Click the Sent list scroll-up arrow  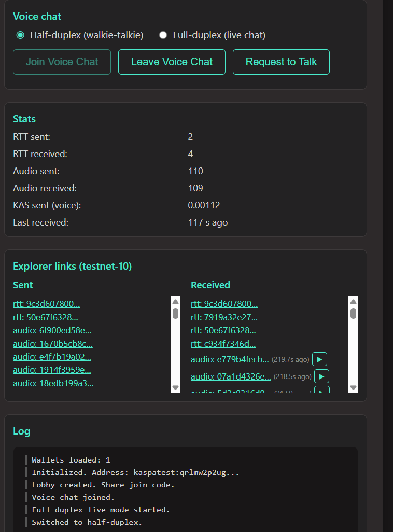175,302
